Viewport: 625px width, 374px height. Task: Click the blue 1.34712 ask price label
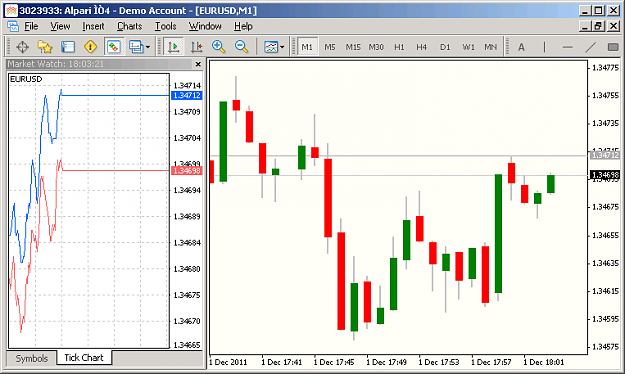(x=187, y=95)
